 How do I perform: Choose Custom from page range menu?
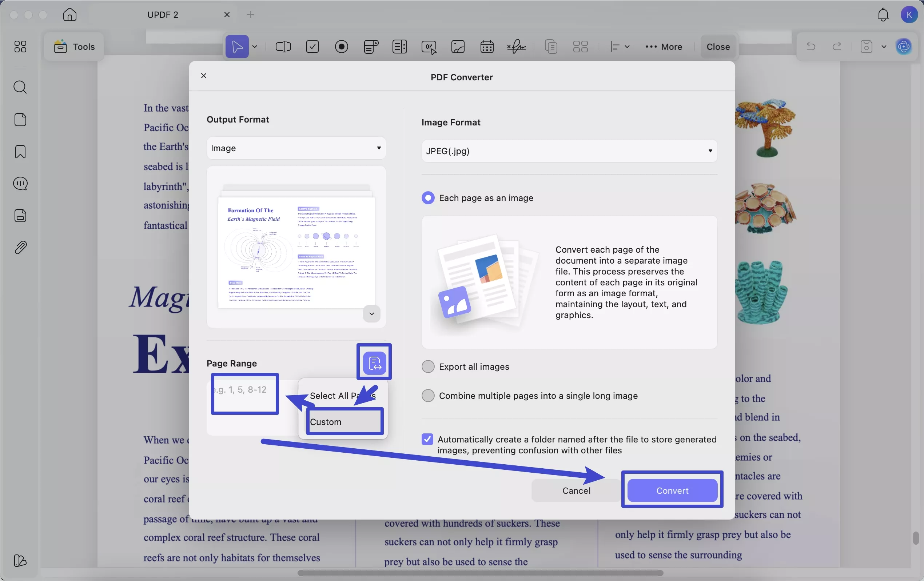344,422
